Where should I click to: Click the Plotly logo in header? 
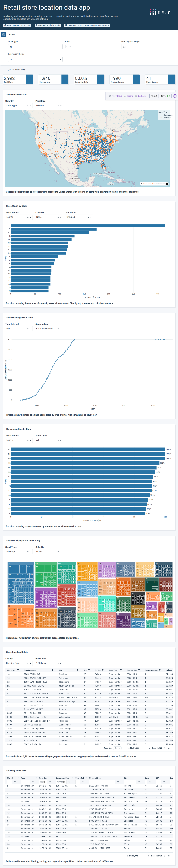pyautogui.click(x=160, y=12)
